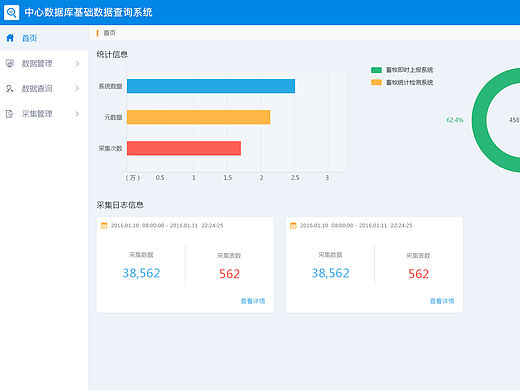
Task: Click the home icon in sidebar
Action: pos(10,38)
